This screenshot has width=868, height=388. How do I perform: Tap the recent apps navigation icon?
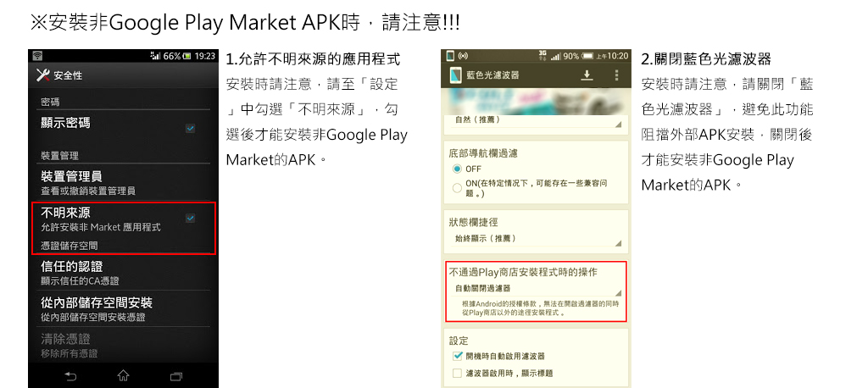point(176,376)
